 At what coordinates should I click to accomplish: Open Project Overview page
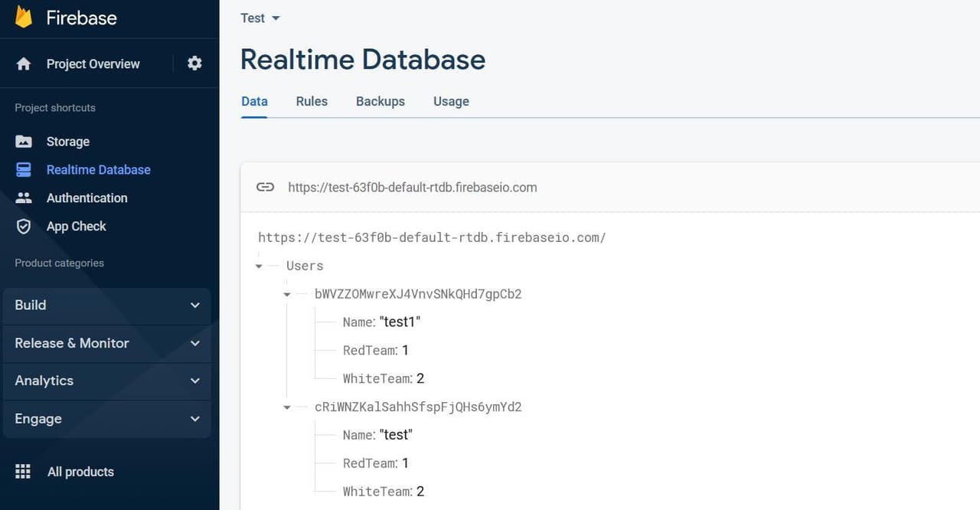click(93, 64)
